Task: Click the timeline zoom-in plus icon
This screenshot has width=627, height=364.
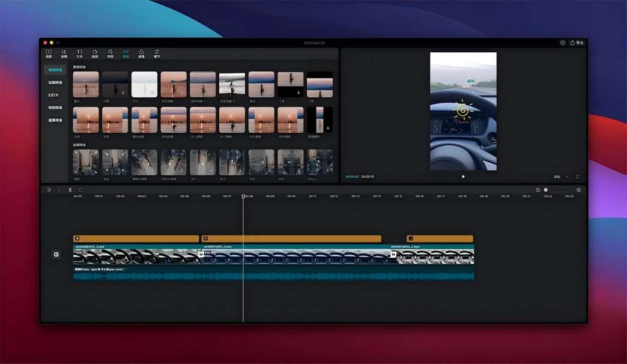Action: [x=578, y=190]
